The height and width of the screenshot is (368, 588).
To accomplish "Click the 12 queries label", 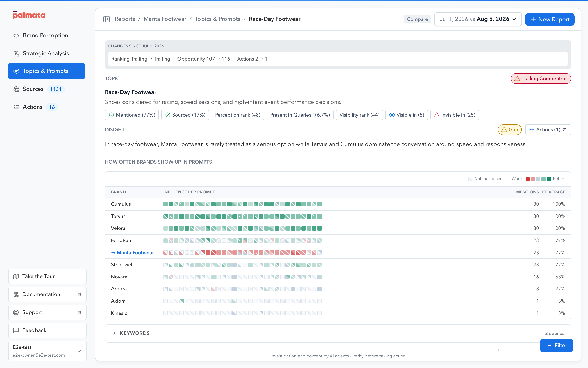I will (553, 333).
